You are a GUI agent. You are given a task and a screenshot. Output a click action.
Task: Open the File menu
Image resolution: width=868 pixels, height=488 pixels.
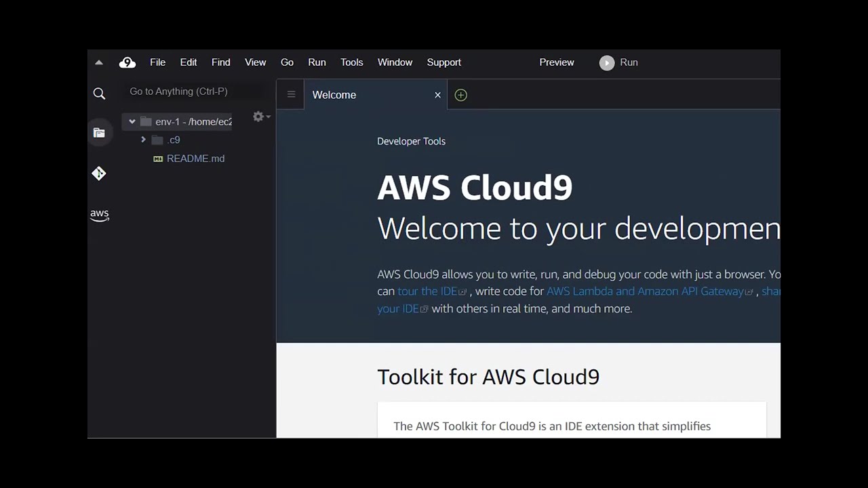[157, 62]
